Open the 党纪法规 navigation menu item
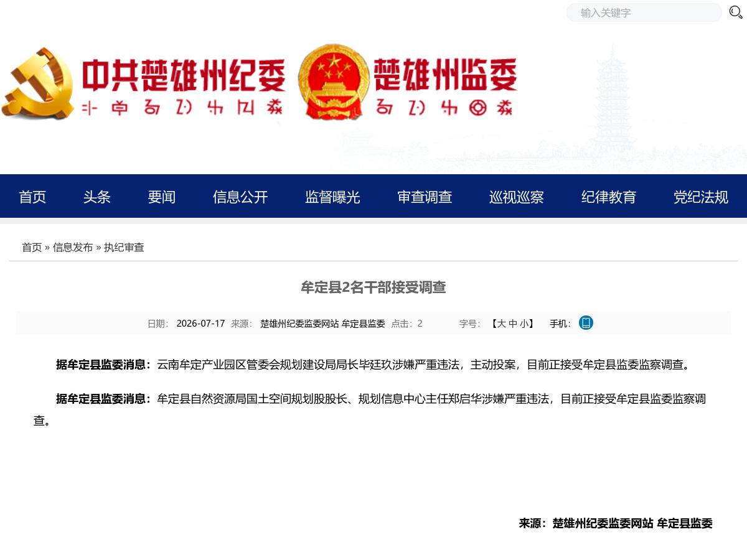Screen dimensions: 747x560 click(x=701, y=197)
